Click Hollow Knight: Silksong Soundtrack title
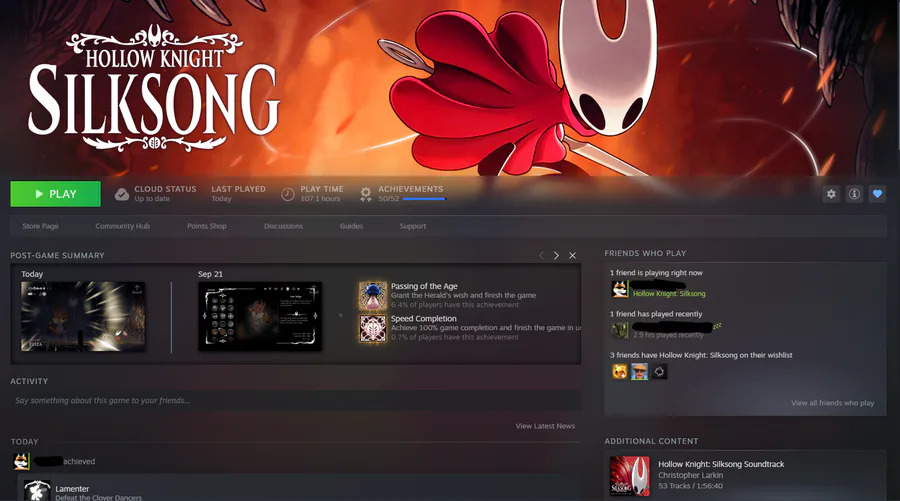 (721, 464)
